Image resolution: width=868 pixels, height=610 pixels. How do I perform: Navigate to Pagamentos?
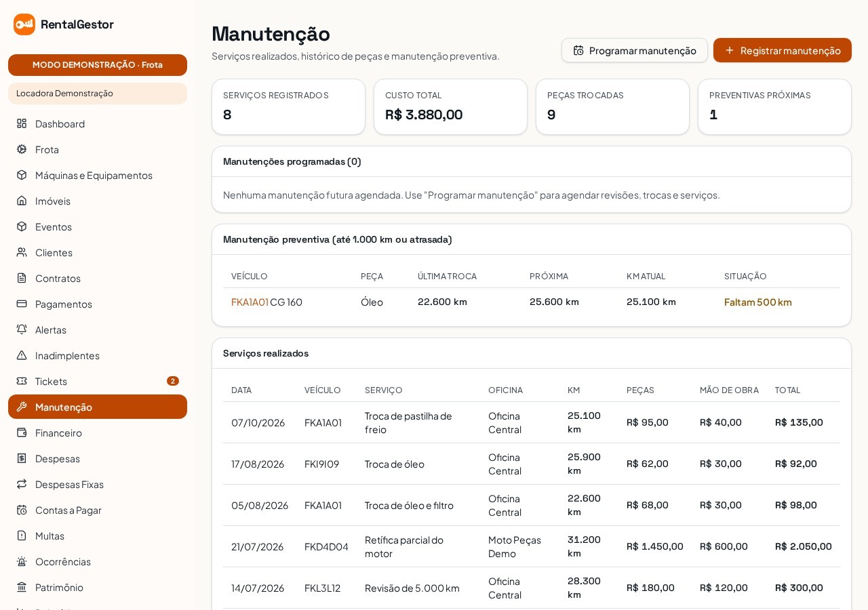pos(98,304)
